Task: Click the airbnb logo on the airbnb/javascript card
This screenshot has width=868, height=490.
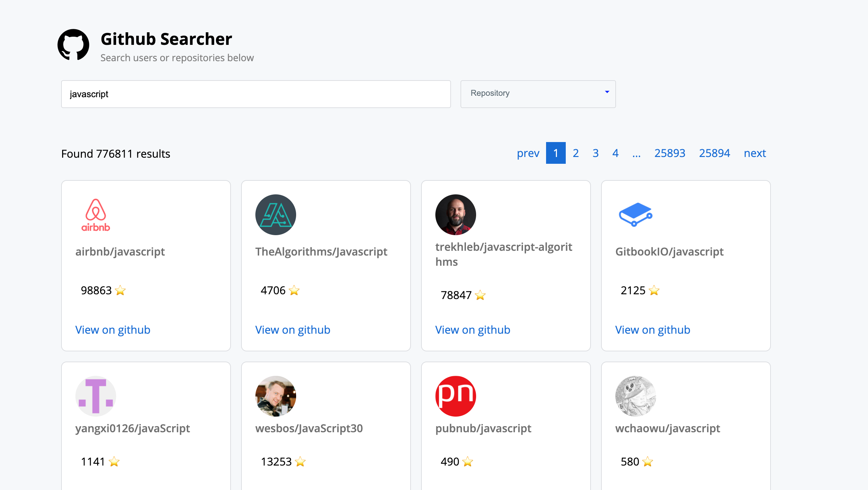Action: pyautogui.click(x=96, y=214)
